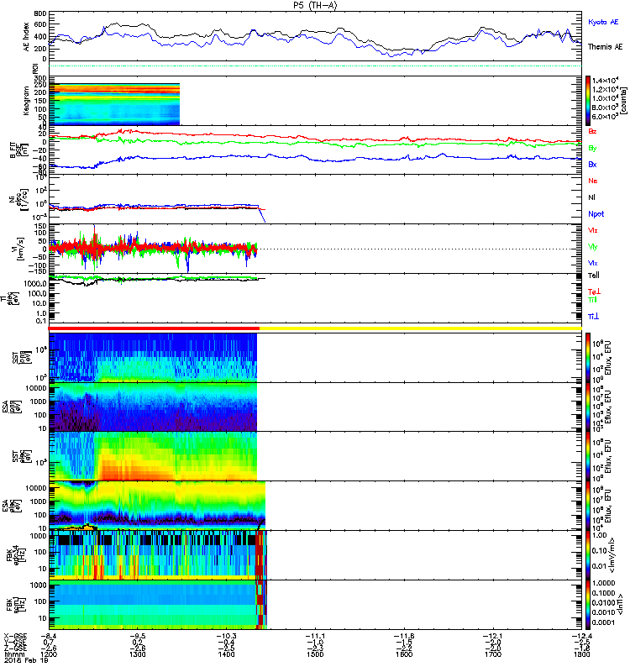Click the ESA electrons Eflux color bar
Viewport: 630px width, 672px height.
coord(588,506)
